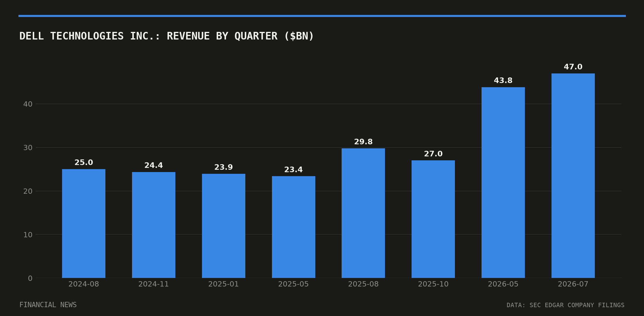Click the chart title "DELL TECHNOLOGIES INC.: REVENUE BY QUARTER ($BN)"

pyautogui.click(x=167, y=36)
